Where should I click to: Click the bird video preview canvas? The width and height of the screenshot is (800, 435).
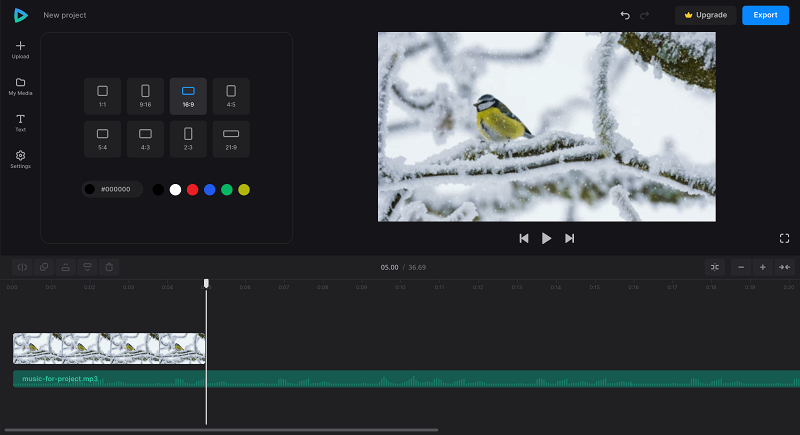[x=546, y=126]
